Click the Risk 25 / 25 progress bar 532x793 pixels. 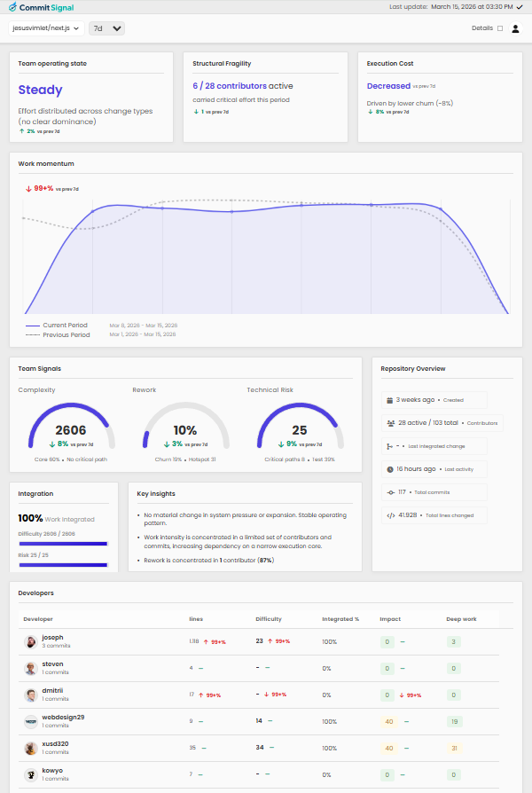[x=63, y=565]
